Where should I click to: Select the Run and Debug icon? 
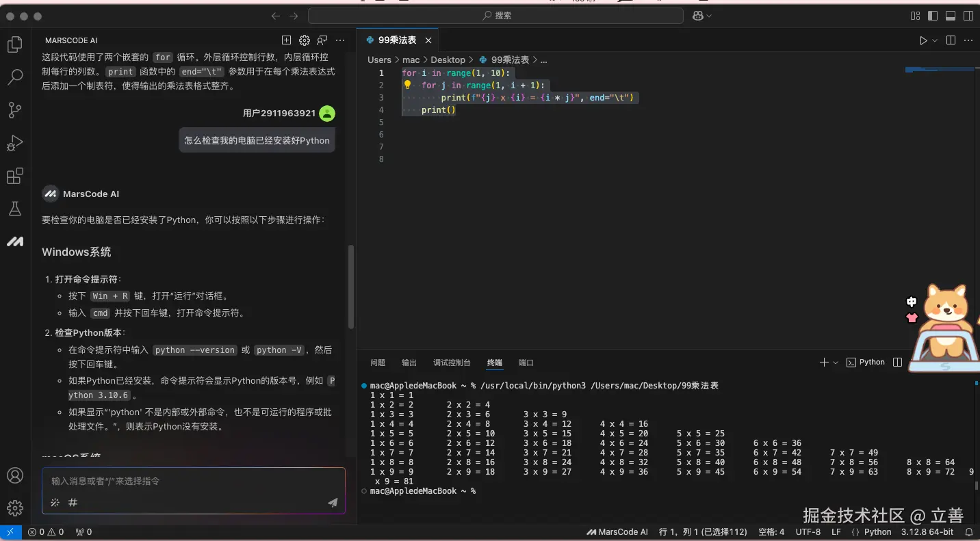point(15,143)
